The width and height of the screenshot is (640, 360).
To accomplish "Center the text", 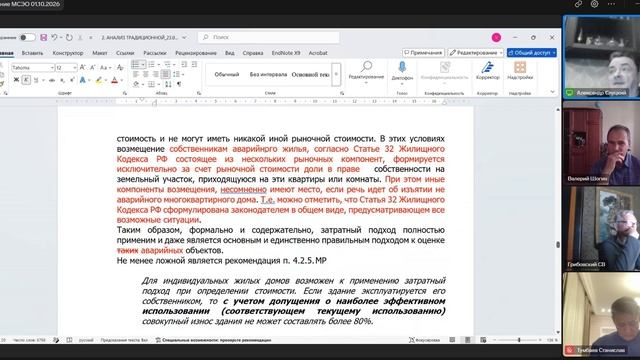I will [x=146, y=74].
